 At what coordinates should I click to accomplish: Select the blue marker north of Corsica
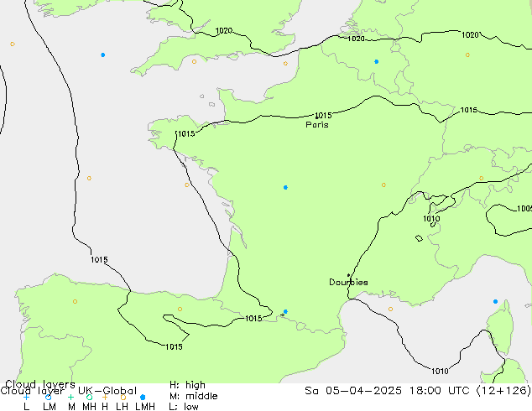click(495, 301)
